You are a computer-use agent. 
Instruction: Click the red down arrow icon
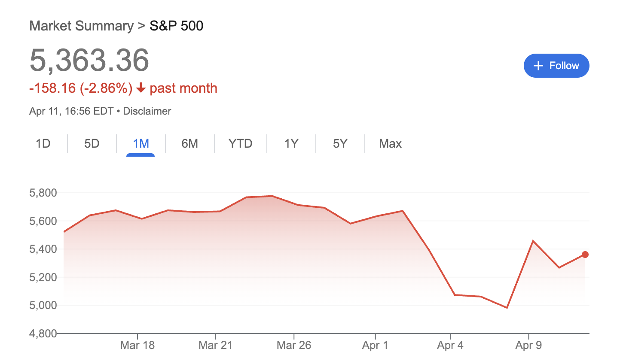(x=140, y=88)
